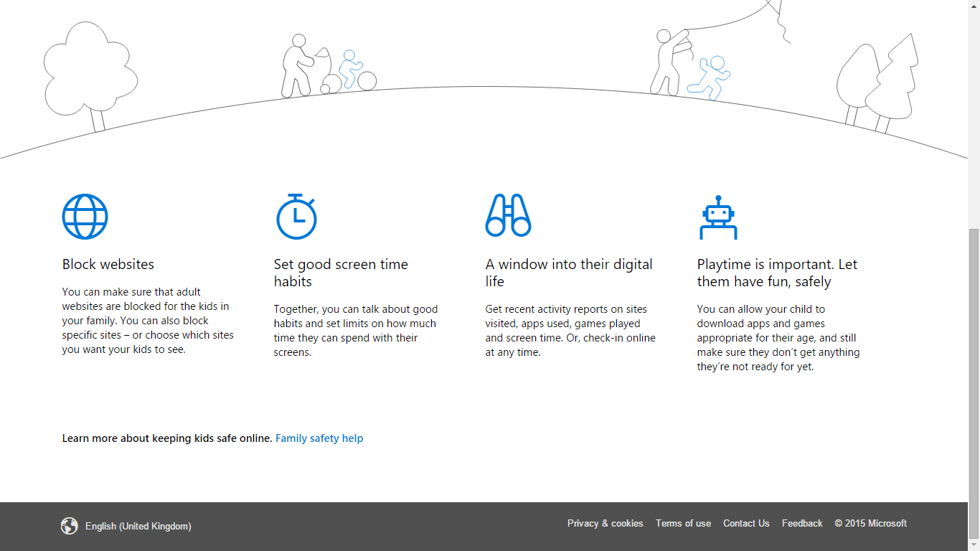Click the paragraph about talking good habits together
The image size is (980, 551).
356,331
